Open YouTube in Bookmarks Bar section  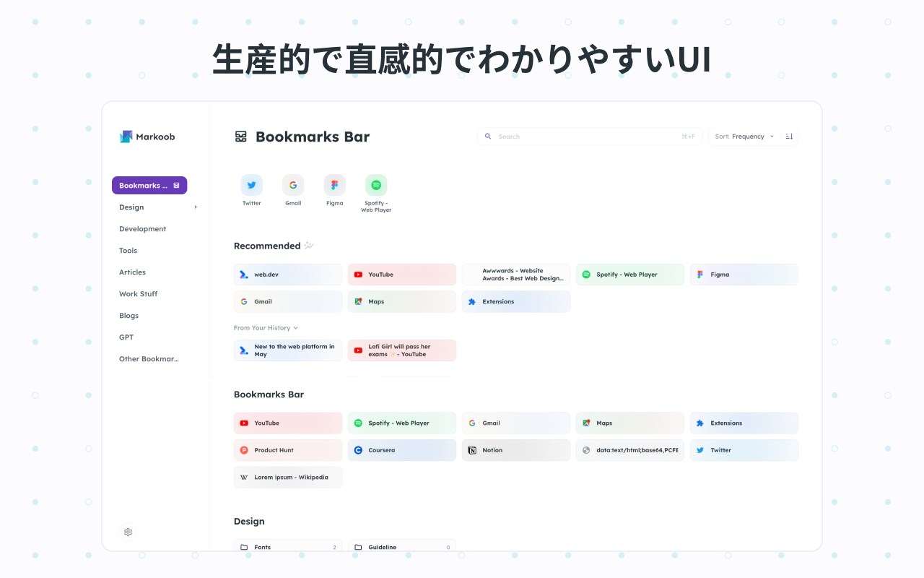288,423
